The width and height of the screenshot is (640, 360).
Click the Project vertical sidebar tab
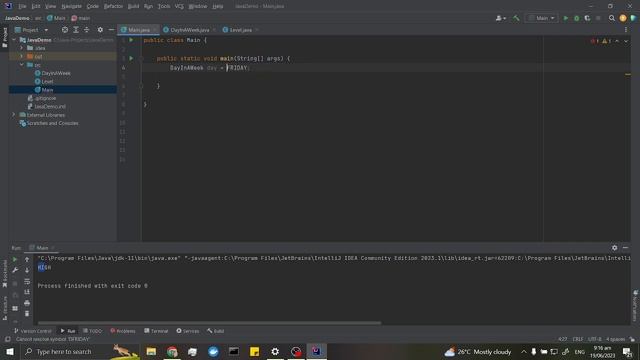point(4,38)
